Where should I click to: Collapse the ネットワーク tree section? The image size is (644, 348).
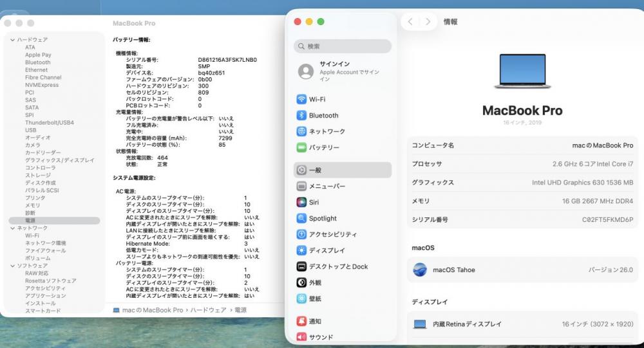[x=12, y=228]
